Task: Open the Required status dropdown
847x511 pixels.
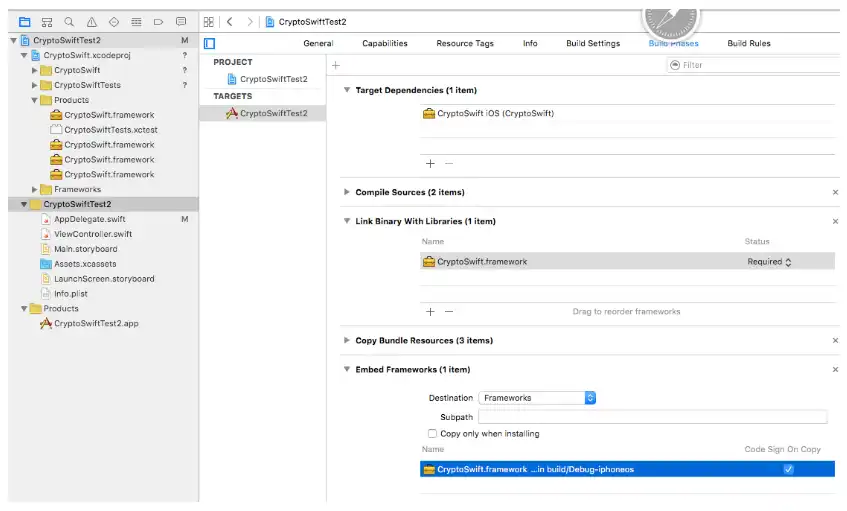Action: (770, 262)
